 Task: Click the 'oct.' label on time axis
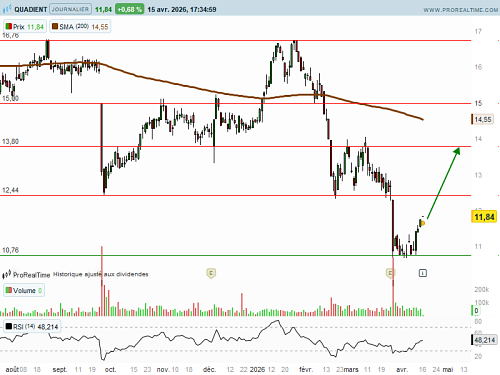110,369
